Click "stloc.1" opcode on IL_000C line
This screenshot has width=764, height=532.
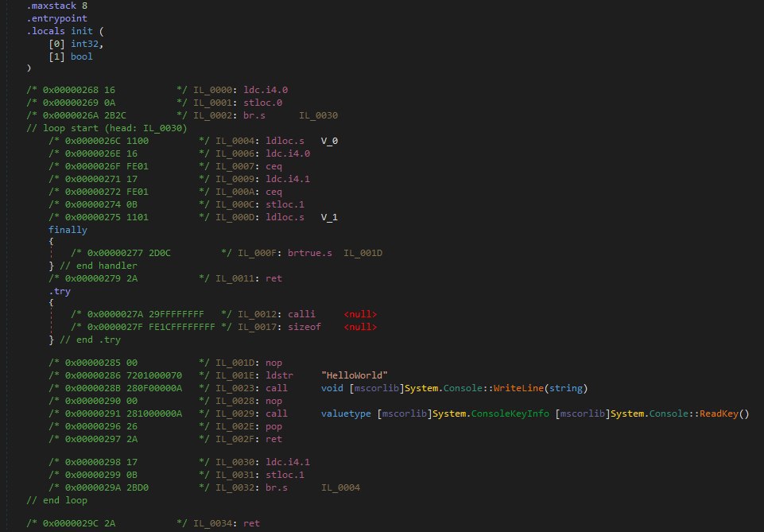285,204
